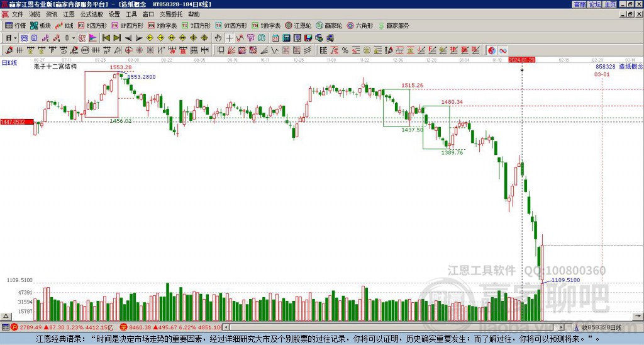Open the 9P四方形 tool
The image size is (644, 345).
click(x=127, y=25)
